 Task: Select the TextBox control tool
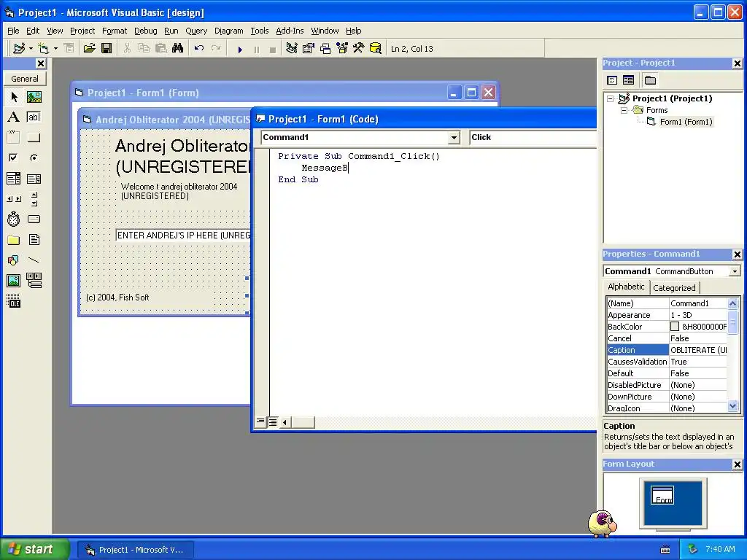34,117
